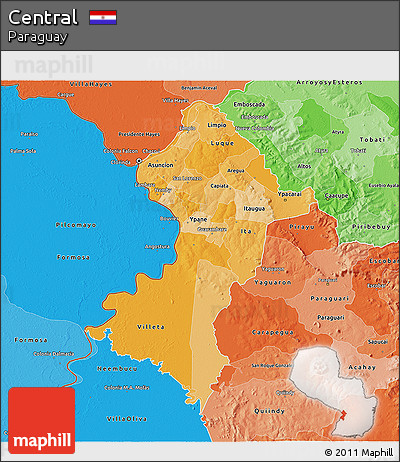Select the "Carapegua" map label
The width and height of the screenshot is (400, 462).
pyautogui.click(x=273, y=332)
